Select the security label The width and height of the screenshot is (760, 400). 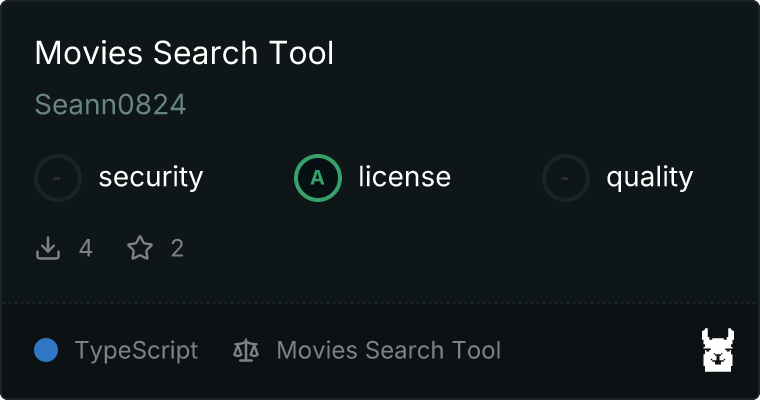150,178
